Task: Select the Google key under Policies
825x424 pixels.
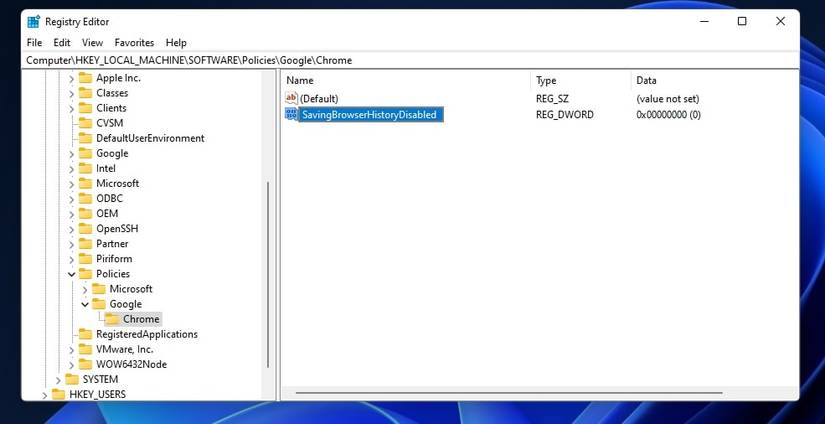Action: (x=126, y=304)
